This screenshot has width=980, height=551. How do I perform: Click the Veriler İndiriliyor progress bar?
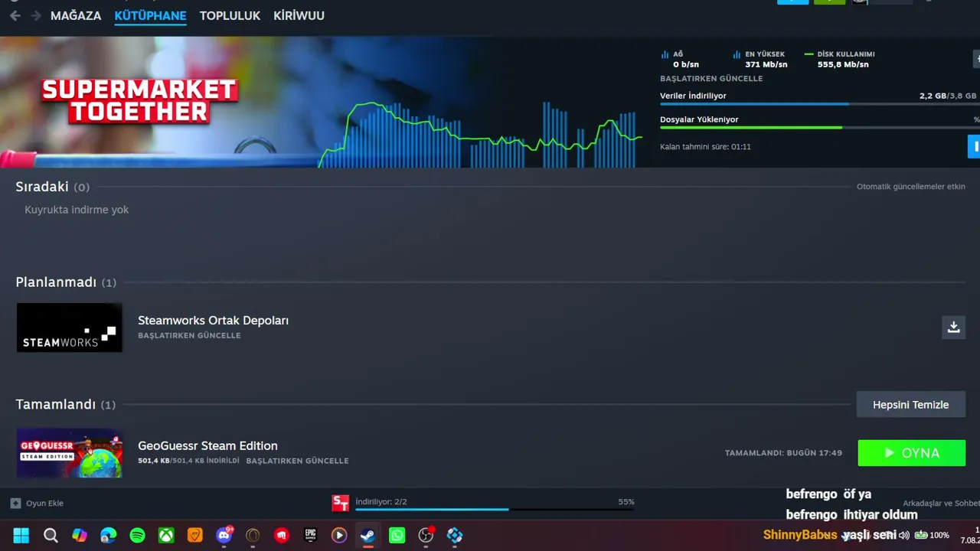(x=819, y=104)
